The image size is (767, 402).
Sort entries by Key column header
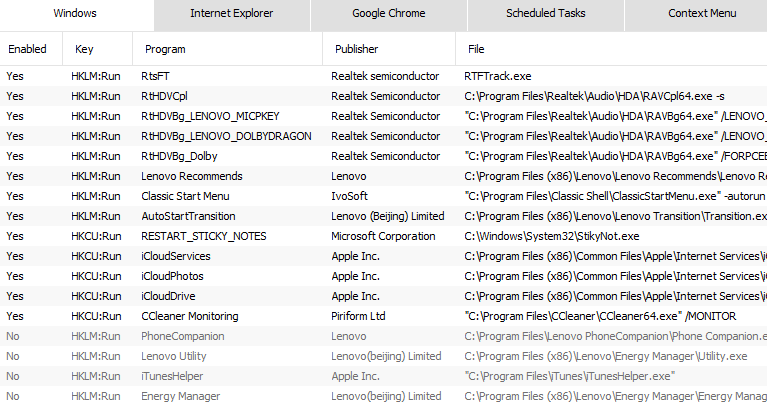point(84,49)
